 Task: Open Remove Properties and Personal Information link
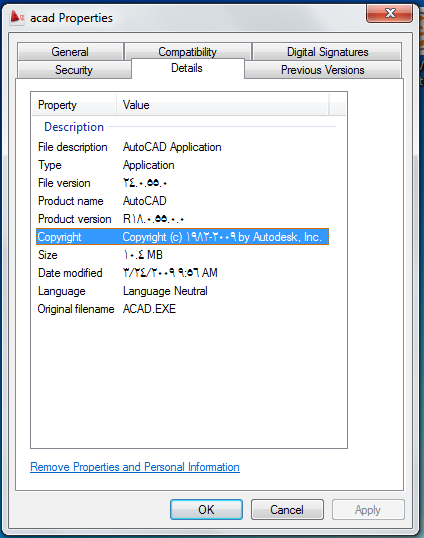tap(135, 467)
